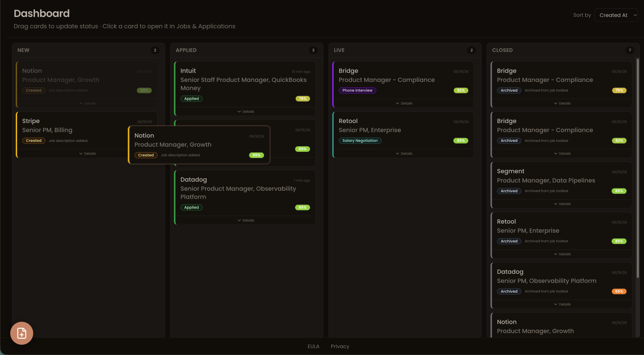Click the New column count badge 2
Image resolution: width=644 pixels, height=355 pixels.
pos(155,50)
